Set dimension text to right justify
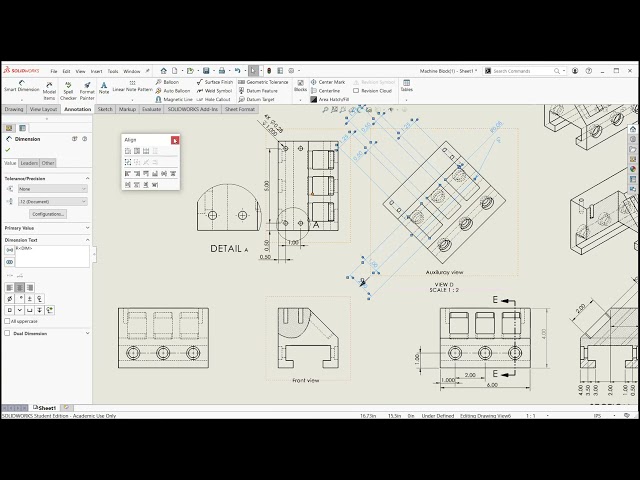640x480 pixels. (29, 287)
